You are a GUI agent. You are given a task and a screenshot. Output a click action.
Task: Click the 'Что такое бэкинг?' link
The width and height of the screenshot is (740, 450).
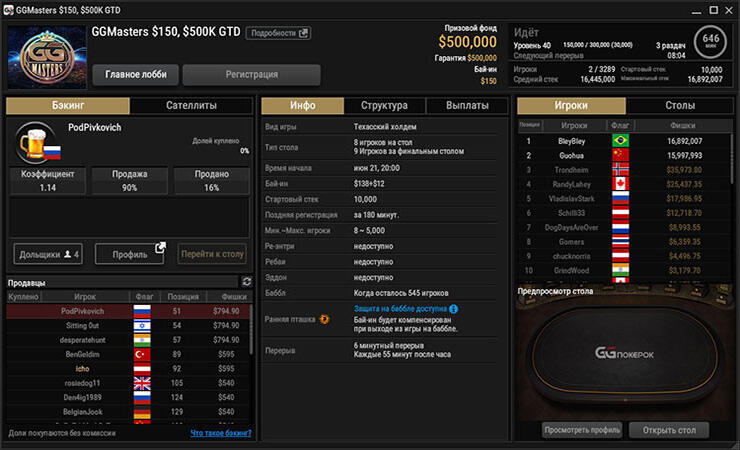220,433
